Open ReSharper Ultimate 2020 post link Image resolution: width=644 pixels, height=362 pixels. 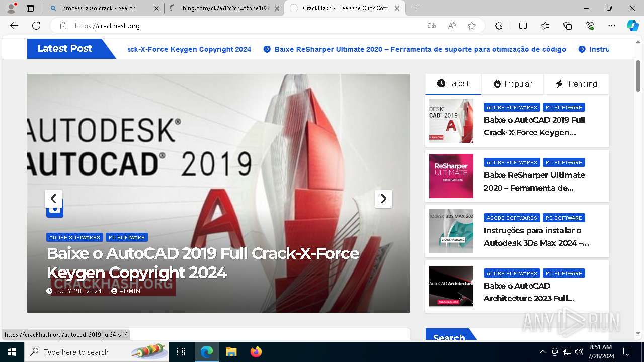pos(534,182)
